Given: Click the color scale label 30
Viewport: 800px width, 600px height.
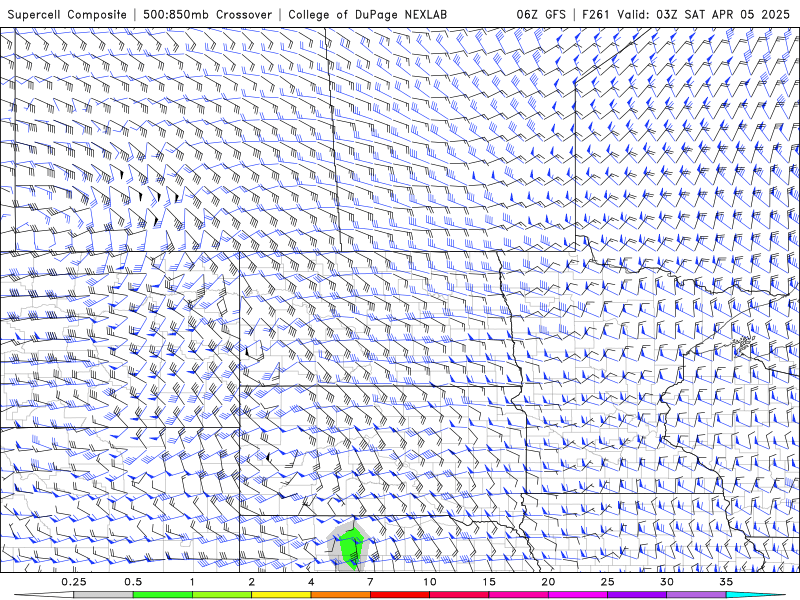Looking at the screenshot, I should click(x=666, y=582).
